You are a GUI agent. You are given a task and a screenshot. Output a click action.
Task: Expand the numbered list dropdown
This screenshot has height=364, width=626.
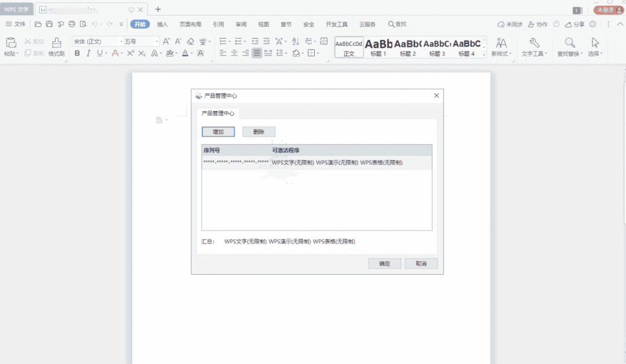245,42
